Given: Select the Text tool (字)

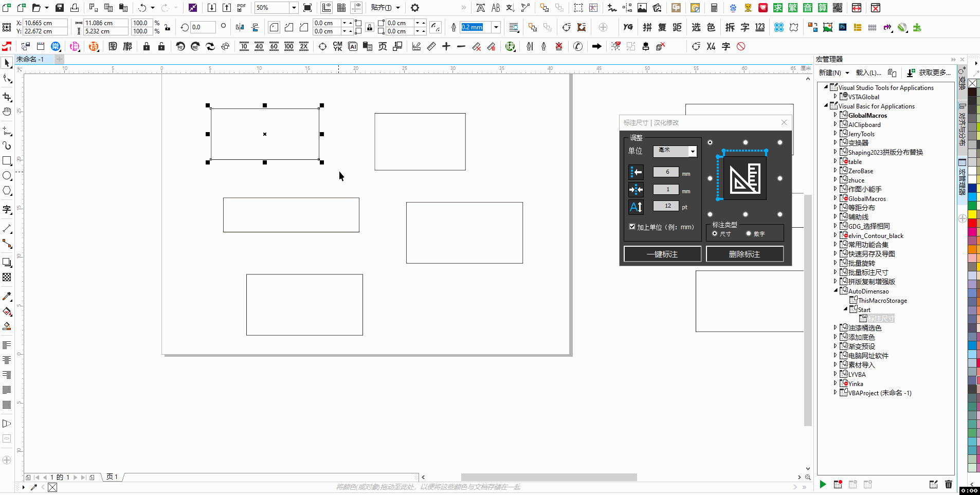Looking at the screenshot, I should coord(7,209).
